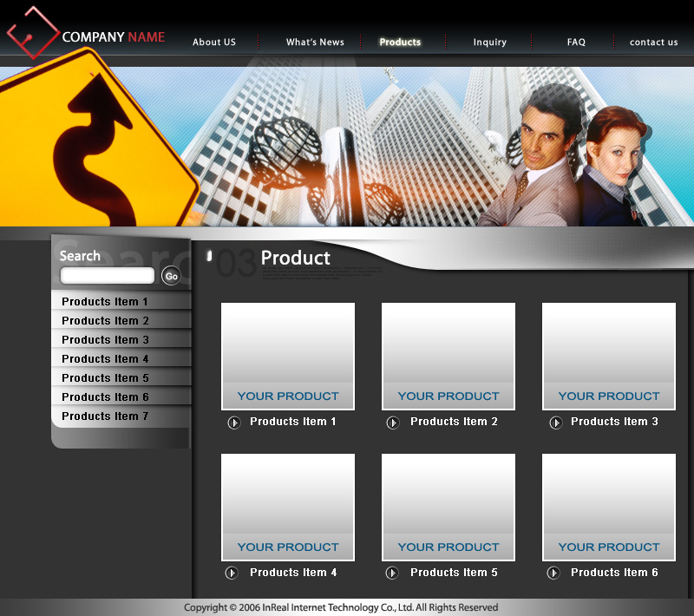Click the arrow icon beside Products Item 3

(555, 423)
